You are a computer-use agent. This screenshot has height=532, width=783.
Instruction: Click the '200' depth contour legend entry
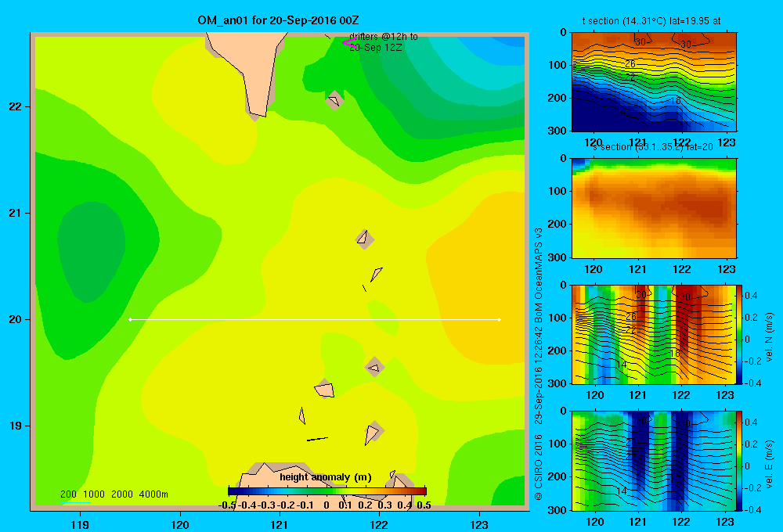tap(68, 494)
